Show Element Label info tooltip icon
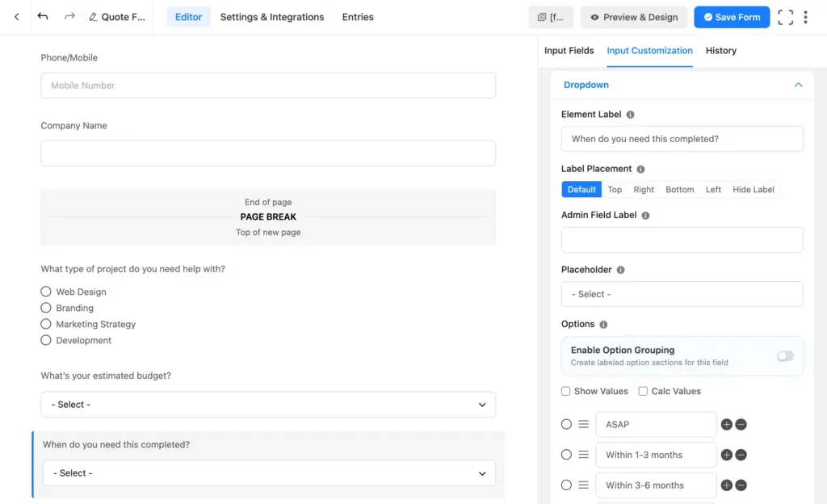827x504 pixels. [x=630, y=115]
